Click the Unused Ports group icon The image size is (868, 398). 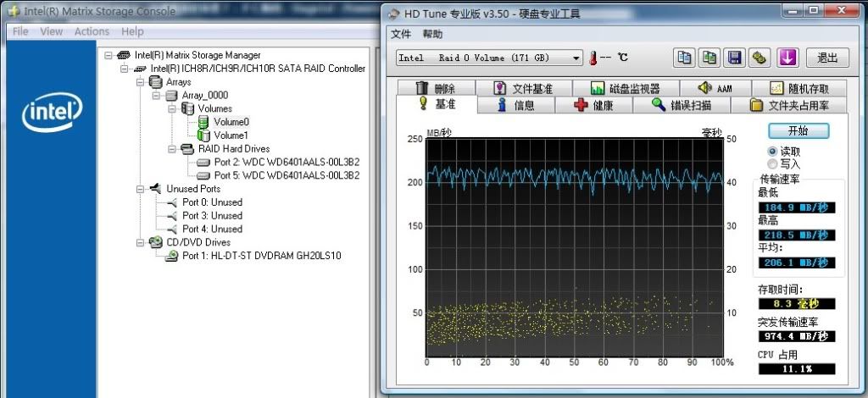156,189
